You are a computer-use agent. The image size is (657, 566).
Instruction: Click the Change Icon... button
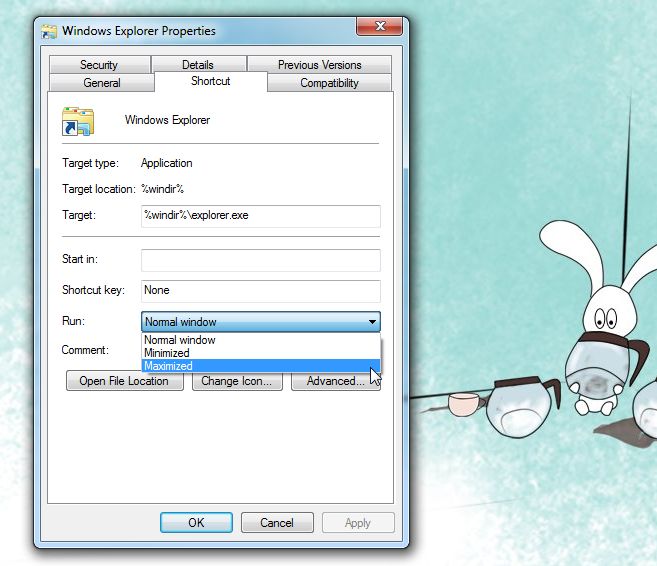(237, 381)
